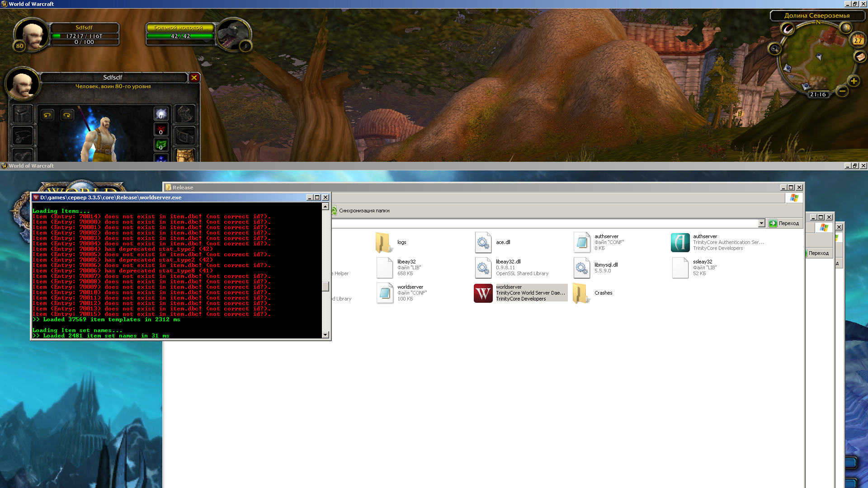
Task: Click the empty hands equipment slot
Action: point(185,114)
